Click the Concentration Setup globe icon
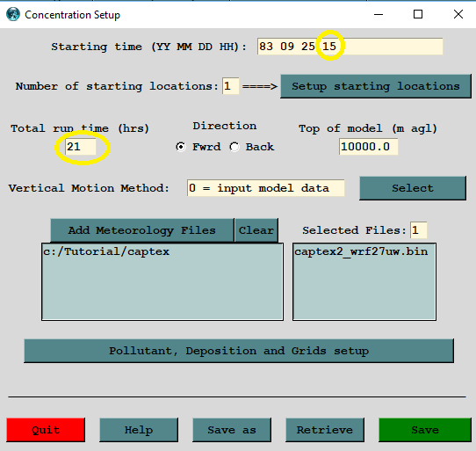This screenshot has width=476, height=451. click(x=13, y=14)
